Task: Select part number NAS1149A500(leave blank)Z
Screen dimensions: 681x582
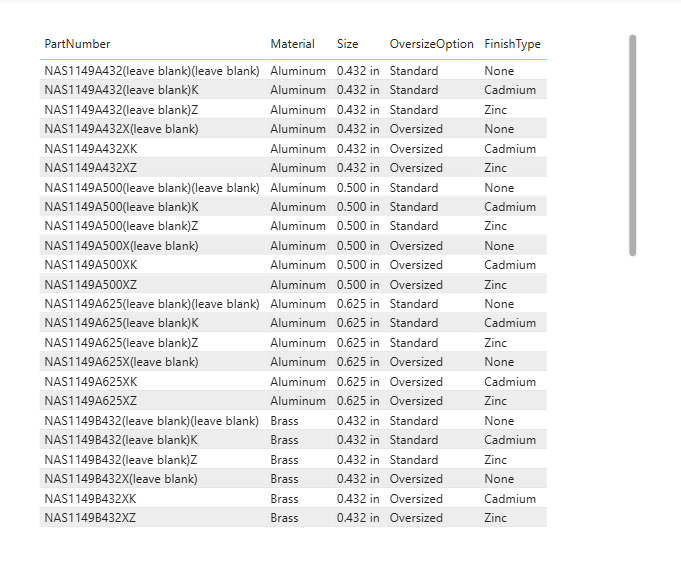Action: (121, 226)
